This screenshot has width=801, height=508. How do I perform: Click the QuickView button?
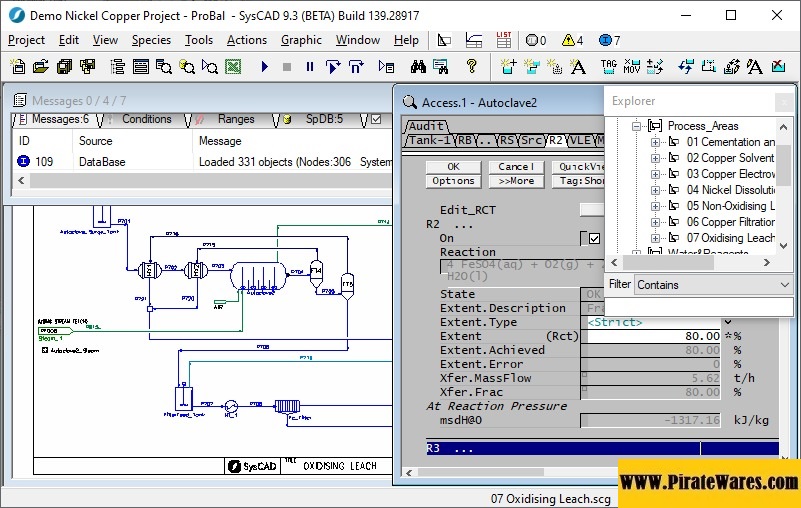578,167
